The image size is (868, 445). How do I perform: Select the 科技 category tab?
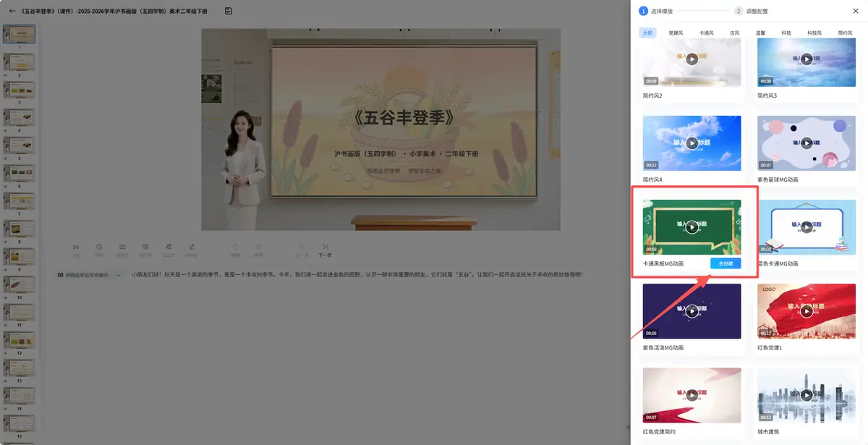[x=786, y=33]
